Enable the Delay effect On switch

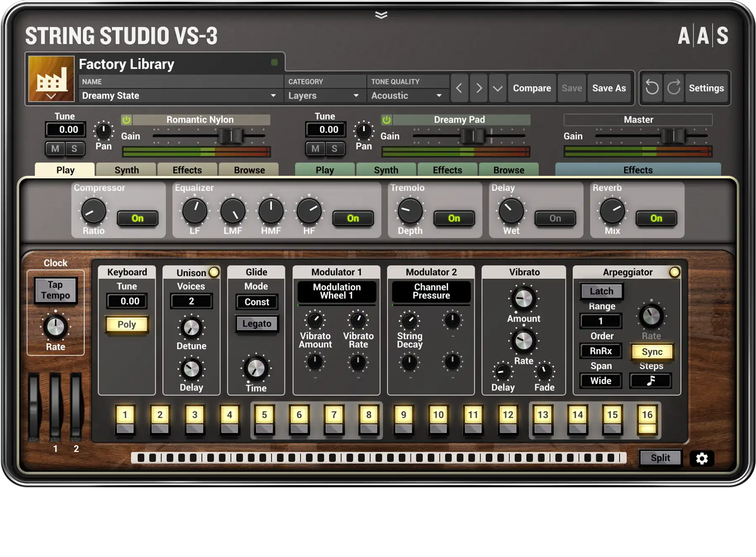pos(555,218)
